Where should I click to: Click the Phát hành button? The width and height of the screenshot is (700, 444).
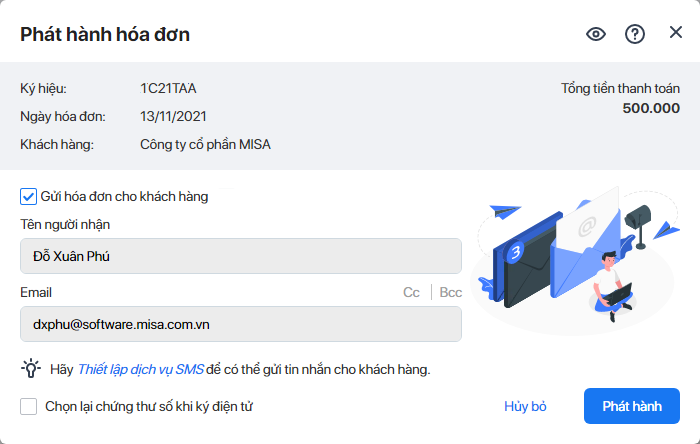(x=632, y=406)
